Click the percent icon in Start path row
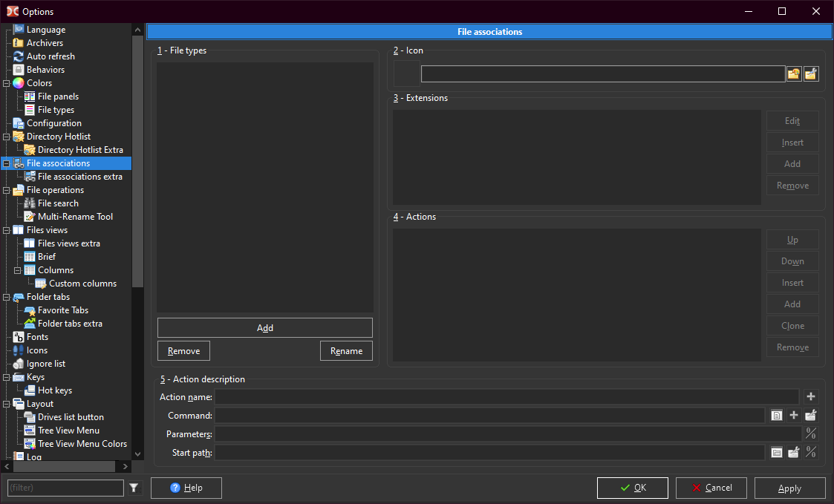The height and width of the screenshot is (504, 834). coord(811,453)
